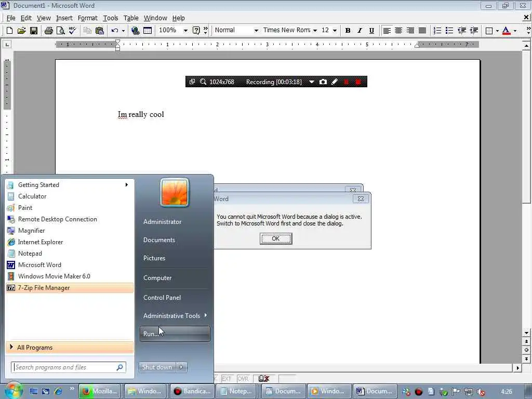The height and width of the screenshot is (399, 532).
Task: Open the Times New Roman font dropdown
Action: (315, 31)
